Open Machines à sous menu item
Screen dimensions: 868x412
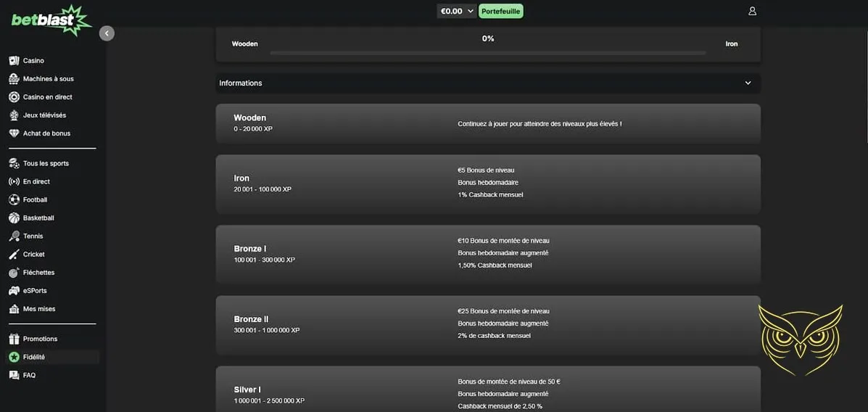point(48,78)
